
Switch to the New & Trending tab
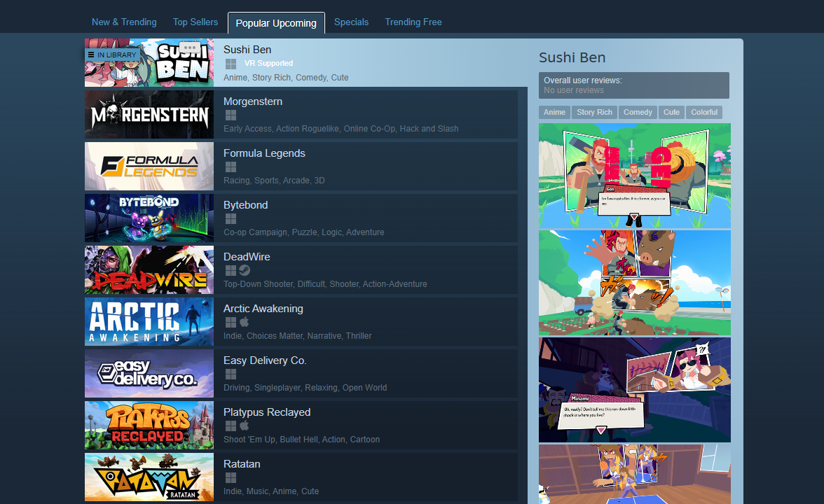coord(124,22)
